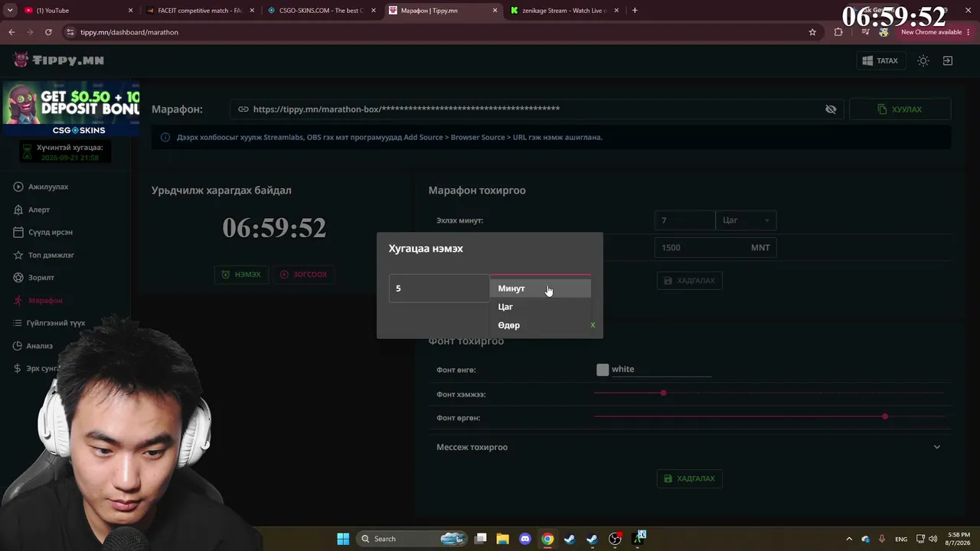This screenshot has height=551, width=980.
Task: Click the Tippy.mn logo
Action: point(59,60)
